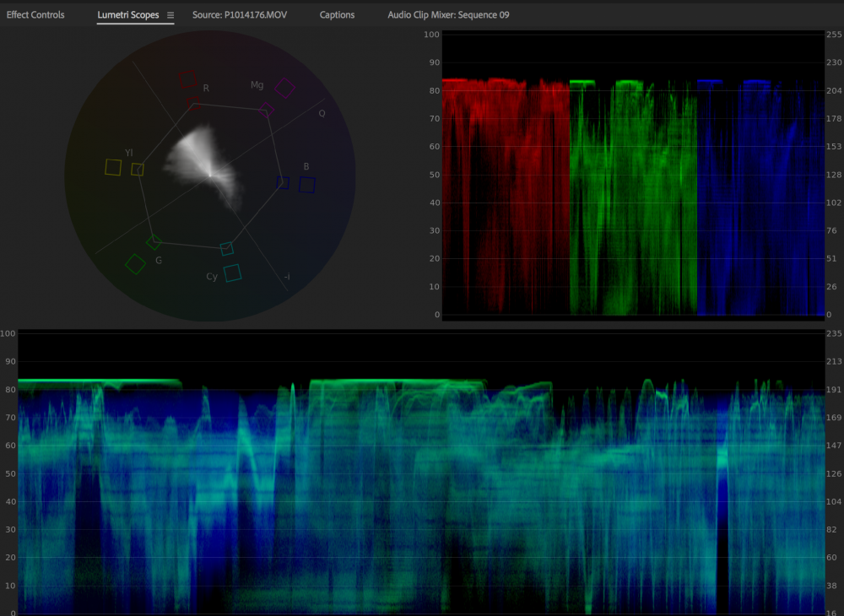Click the outer blue target box on vectorscope

point(306,185)
